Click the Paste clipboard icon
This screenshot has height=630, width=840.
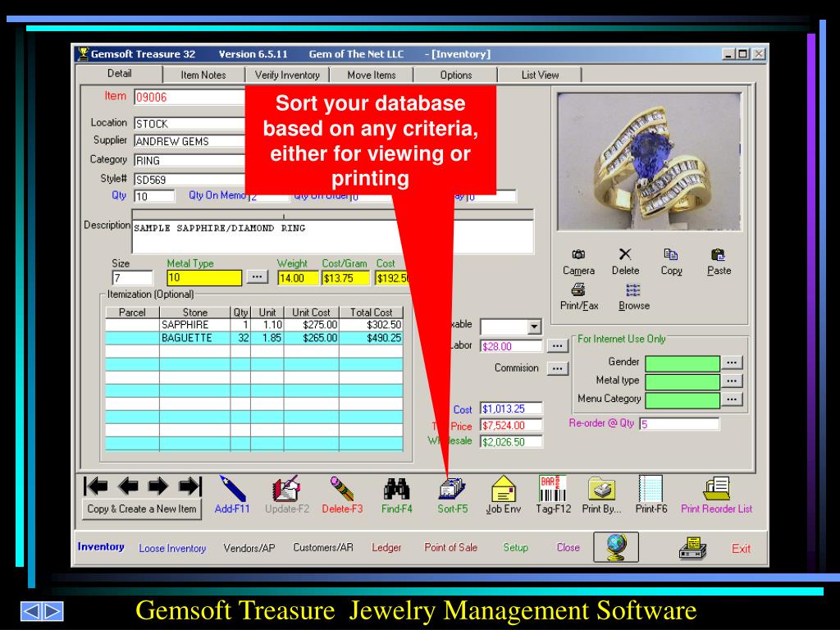pyautogui.click(x=719, y=254)
